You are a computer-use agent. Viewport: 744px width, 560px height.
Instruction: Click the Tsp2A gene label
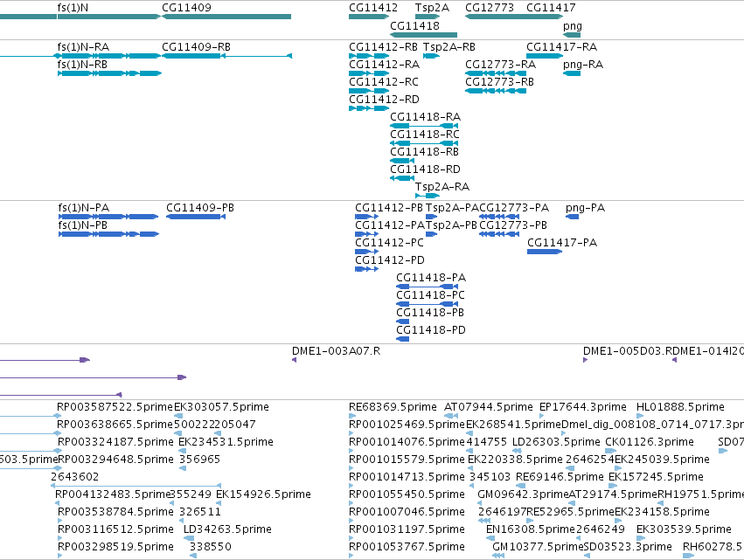[x=432, y=8]
